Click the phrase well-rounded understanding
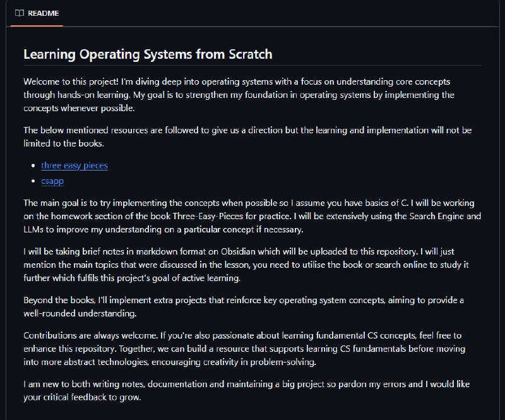Image resolution: width=505 pixels, height=420 pixels. tap(80, 313)
